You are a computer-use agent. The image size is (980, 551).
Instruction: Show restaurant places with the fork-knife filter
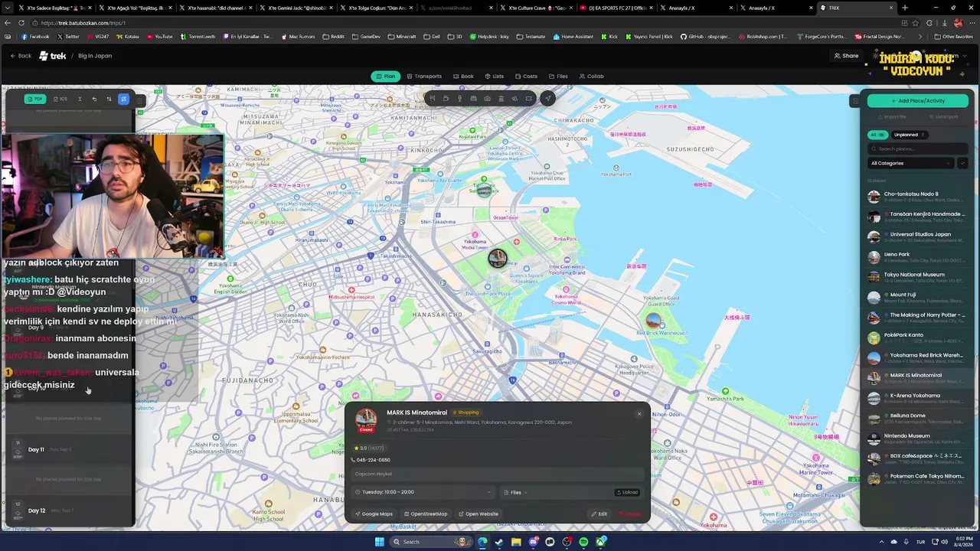click(x=433, y=99)
